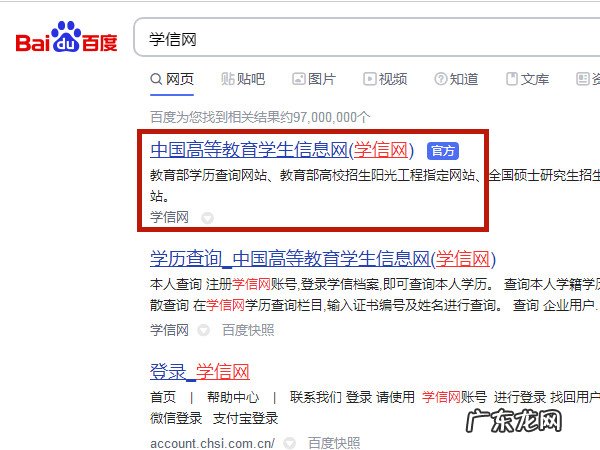Screen dimensions: 600x450
Task: Click the 知道 question mark icon
Action: click(x=440, y=79)
